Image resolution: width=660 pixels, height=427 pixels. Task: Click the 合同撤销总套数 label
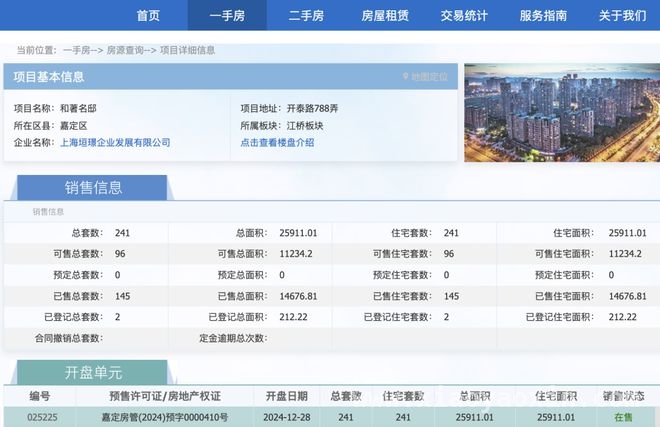point(69,338)
